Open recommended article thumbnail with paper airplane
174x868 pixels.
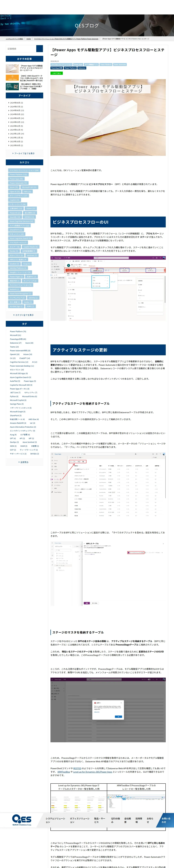tap(12, 68)
